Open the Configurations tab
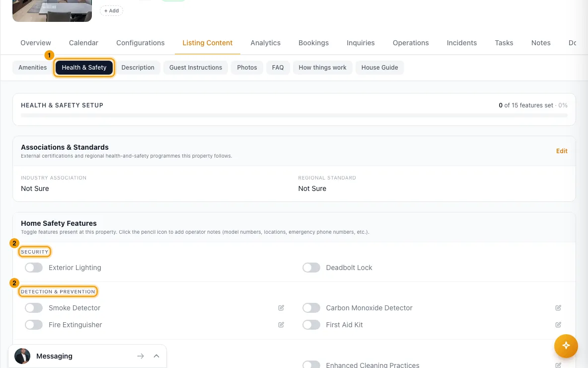 coord(140,43)
